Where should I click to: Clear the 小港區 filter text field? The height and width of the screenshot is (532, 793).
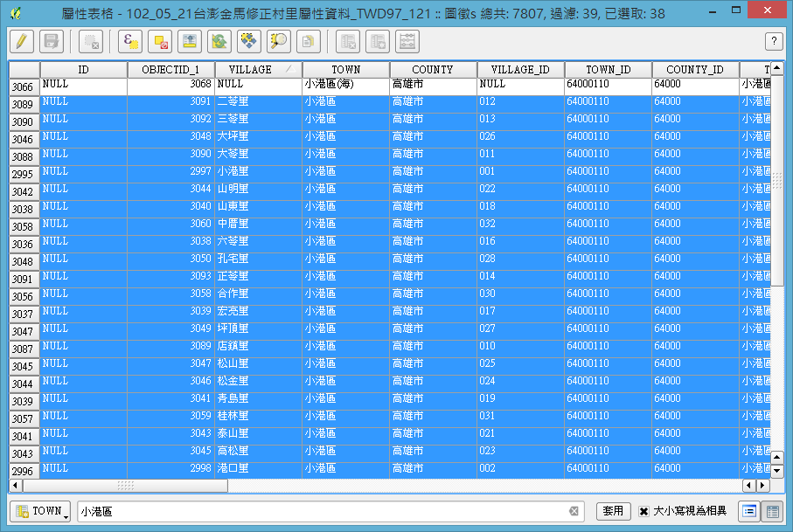[574, 511]
